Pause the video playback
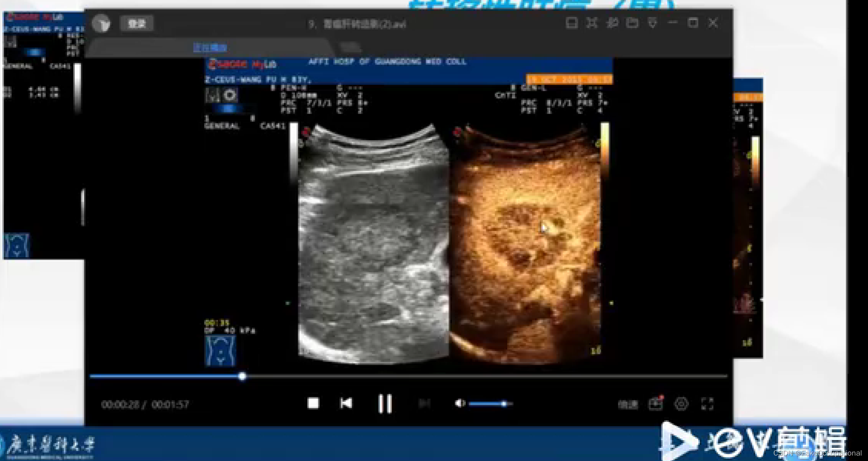 coord(385,404)
